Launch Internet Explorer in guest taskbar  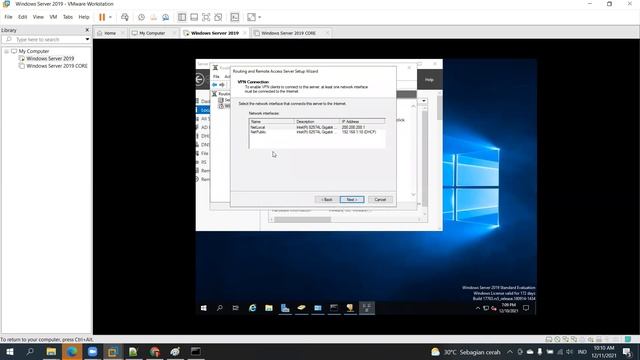pos(253,308)
